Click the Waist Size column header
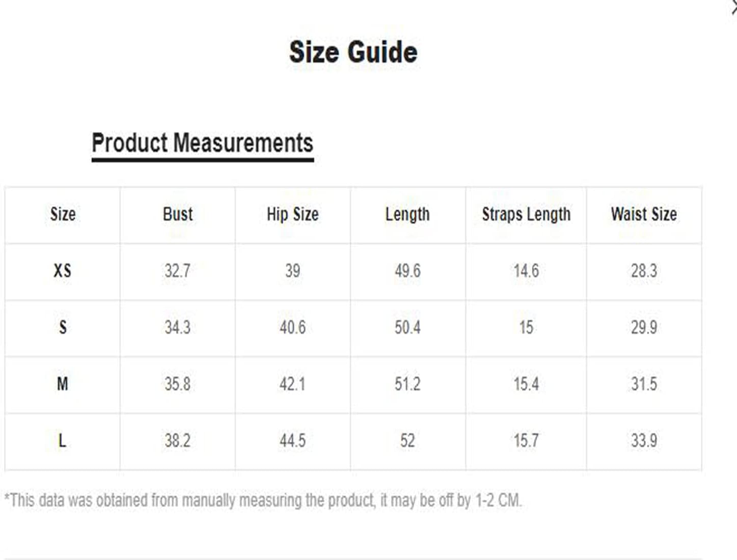Image resolution: width=737 pixels, height=560 pixels. (x=644, y=214)
